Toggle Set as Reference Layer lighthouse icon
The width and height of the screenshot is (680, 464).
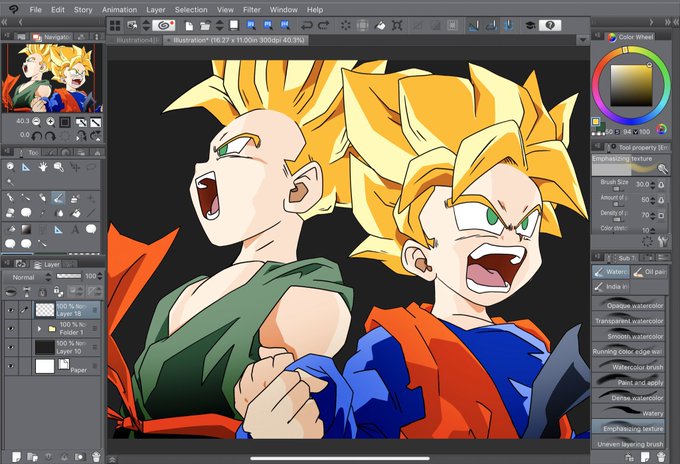click(26, 291)
